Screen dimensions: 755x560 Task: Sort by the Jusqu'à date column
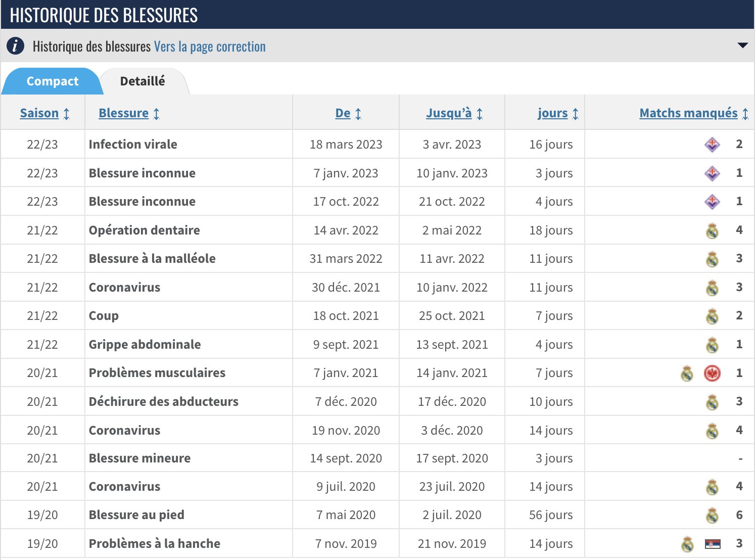[x=449, y=113]
